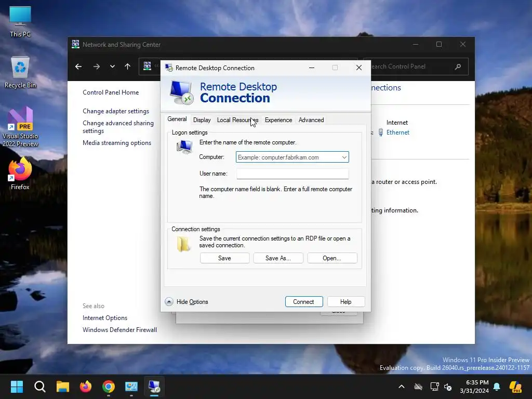Click the Connect button
Viewport: 532px width, 399px height.
point(303,302)
